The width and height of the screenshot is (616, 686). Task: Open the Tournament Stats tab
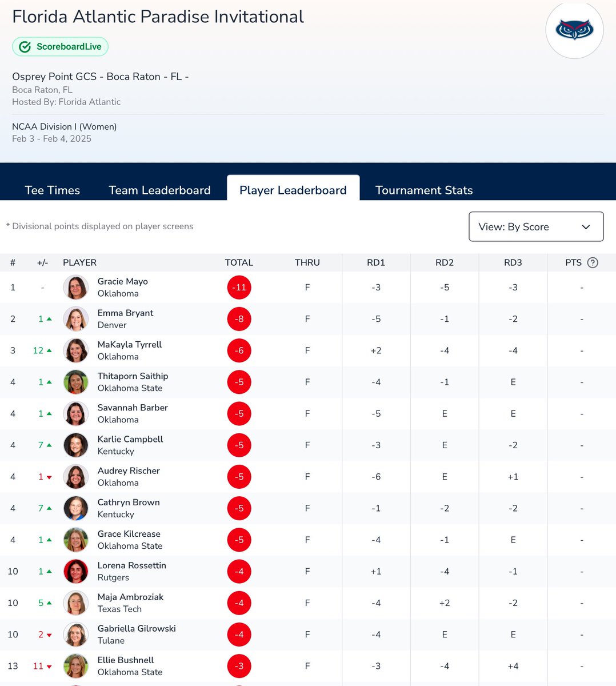coord(424,190)
